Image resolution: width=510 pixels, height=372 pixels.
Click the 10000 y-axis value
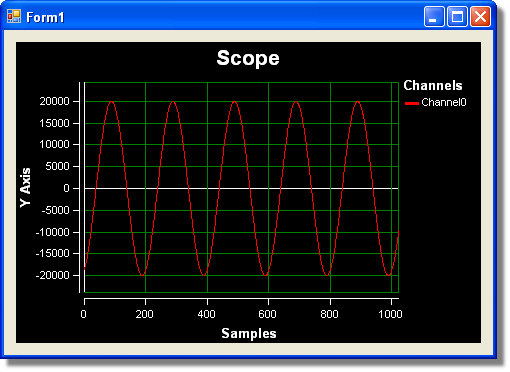pyautogui.click(x=54, y=144)
